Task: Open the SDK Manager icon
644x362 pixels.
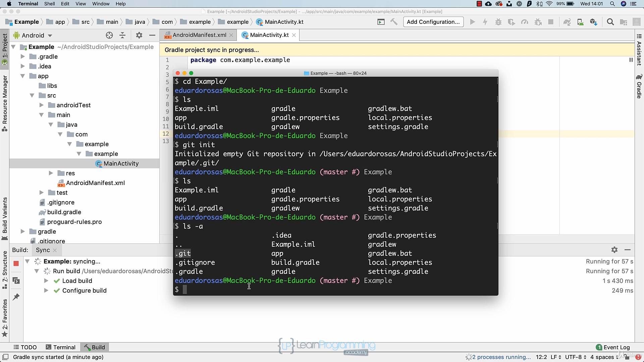Action: click(593, 22)
